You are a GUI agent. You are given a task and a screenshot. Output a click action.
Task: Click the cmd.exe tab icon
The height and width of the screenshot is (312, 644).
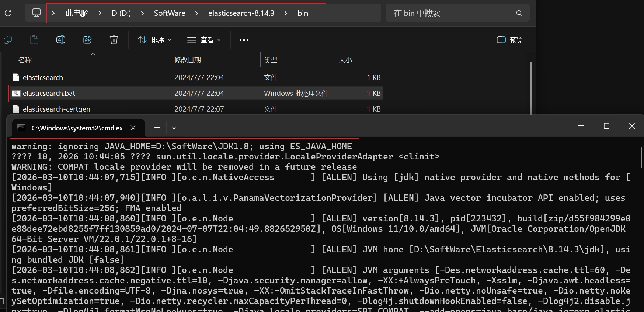tap(21, 127)
